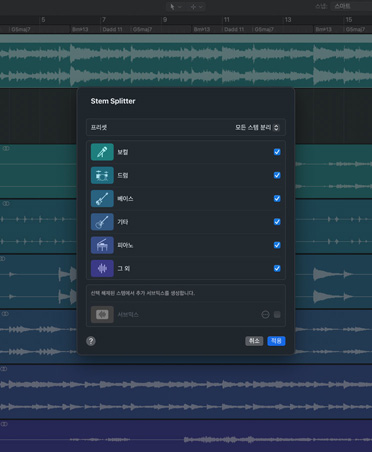Click bar 9 on the ruler
Image resolution: width=372 pixels, height=452 pixels.
pos(165,20)
